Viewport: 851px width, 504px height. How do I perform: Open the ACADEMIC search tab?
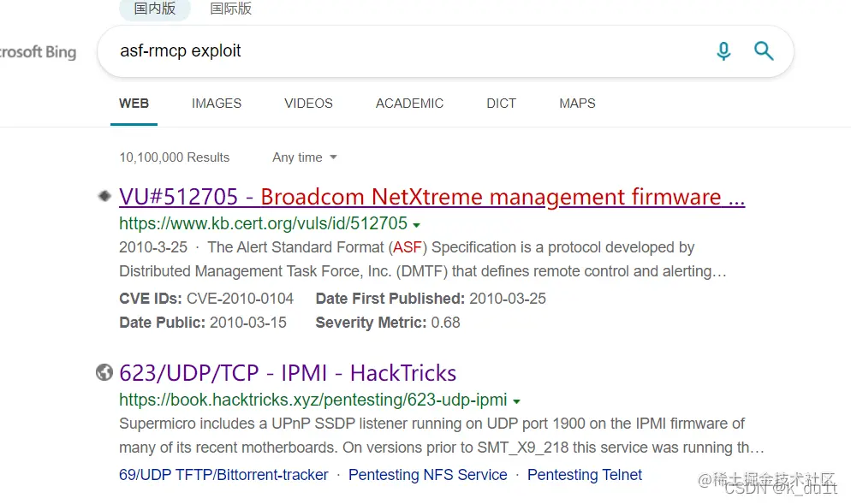(410, 104)
